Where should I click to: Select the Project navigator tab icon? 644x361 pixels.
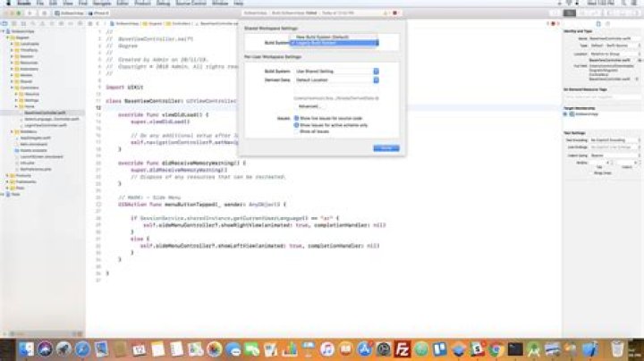click(5, 24)
